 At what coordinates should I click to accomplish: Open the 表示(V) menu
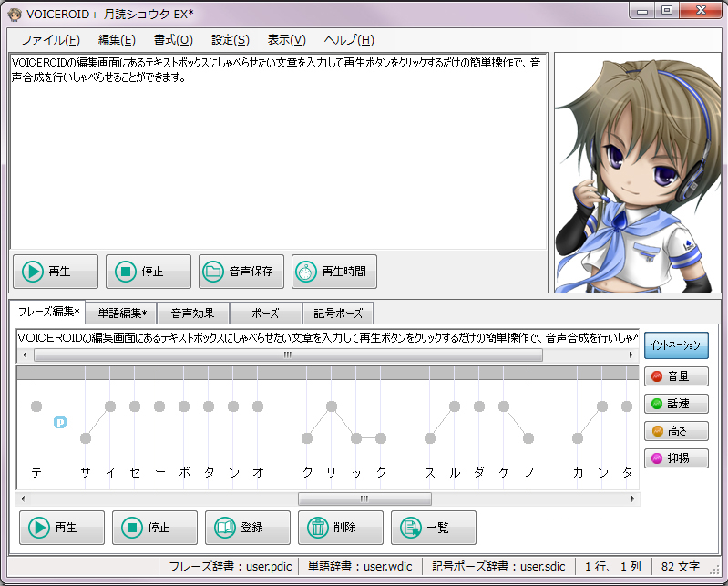pyautogui.click(x=286, y=40)
